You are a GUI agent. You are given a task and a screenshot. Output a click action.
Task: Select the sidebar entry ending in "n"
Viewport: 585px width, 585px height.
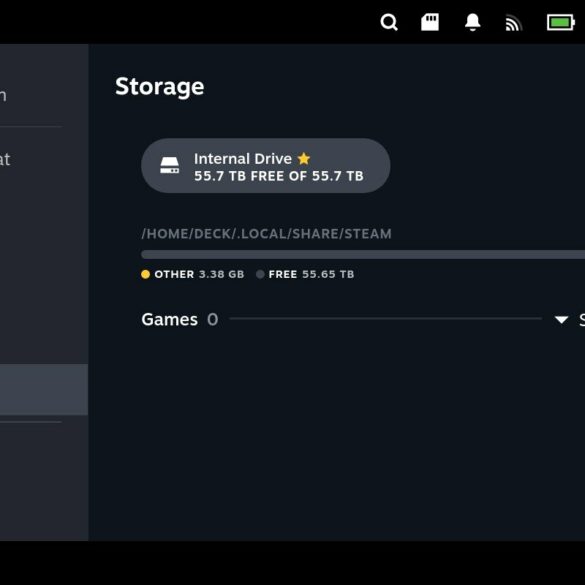tap(3, 96)
